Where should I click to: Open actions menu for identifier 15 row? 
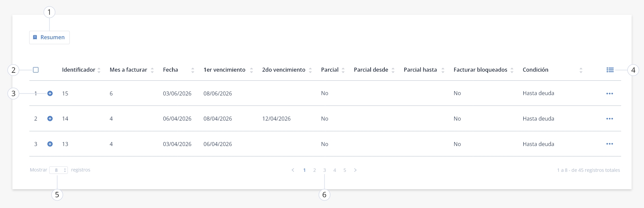coord(610,93)
